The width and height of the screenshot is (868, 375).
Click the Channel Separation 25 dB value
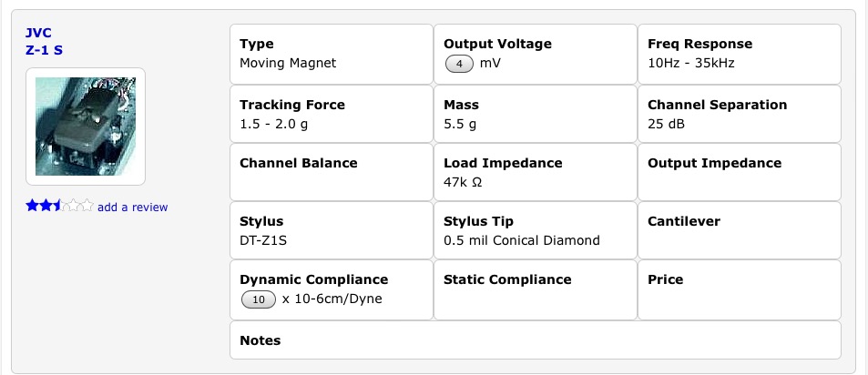click(667, 123)
